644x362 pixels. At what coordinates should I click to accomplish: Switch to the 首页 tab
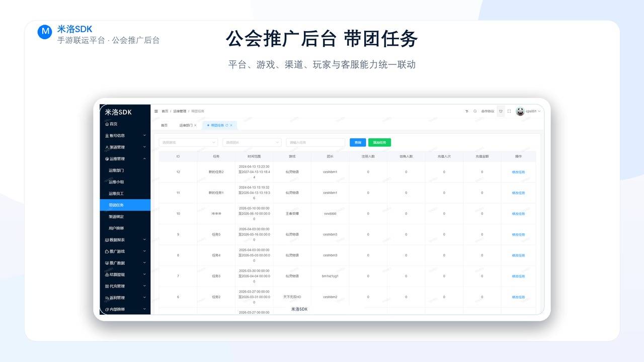pos(164,125)
